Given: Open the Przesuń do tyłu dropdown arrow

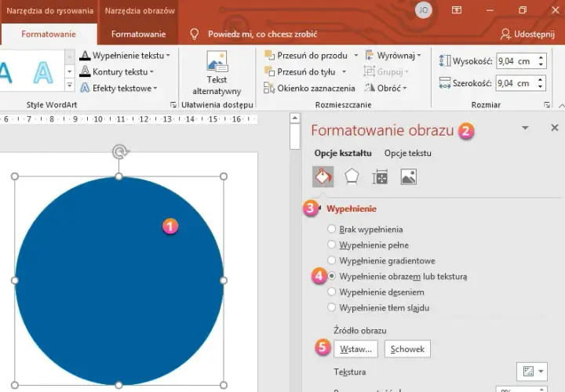Looking at the screenshot, I should pyautogui.click(x=344, y=72).
